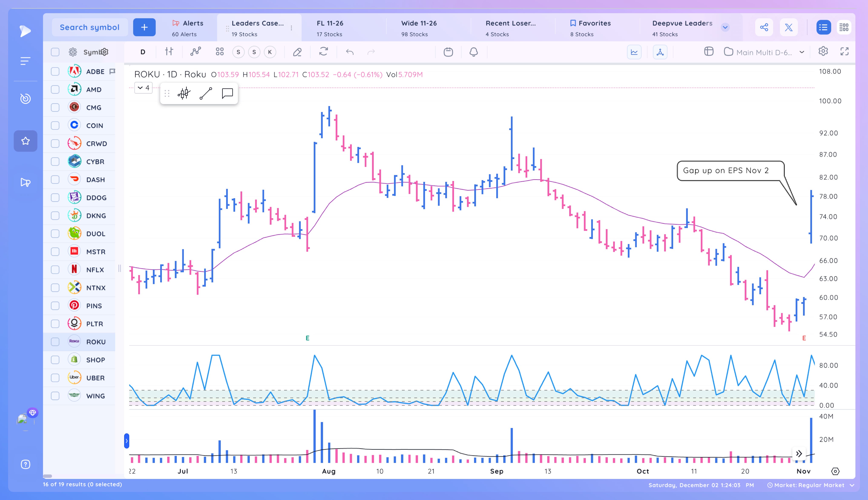Toggle the network nodes panel icon
The width and height of the screenshot is (868, 500).
click(660, 52)
